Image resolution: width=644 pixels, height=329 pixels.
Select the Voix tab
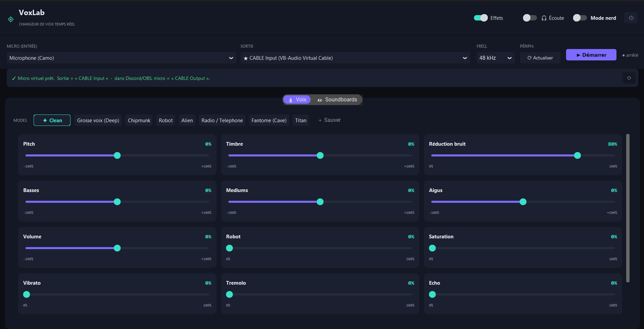point(297,99)
